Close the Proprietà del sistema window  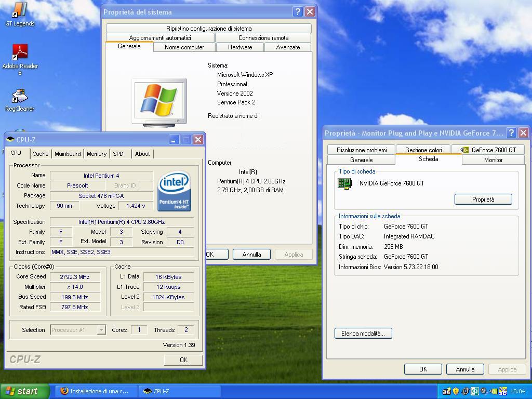[x=310, y=12]
